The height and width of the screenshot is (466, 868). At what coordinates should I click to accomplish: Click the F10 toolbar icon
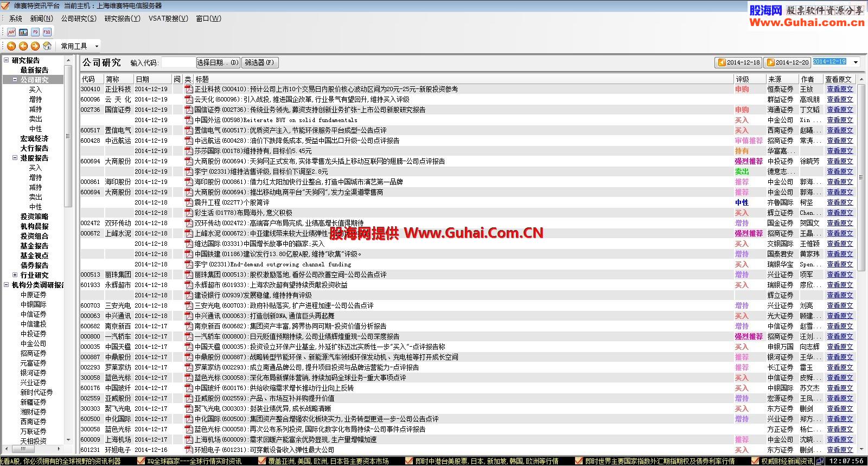pos(47,32)
